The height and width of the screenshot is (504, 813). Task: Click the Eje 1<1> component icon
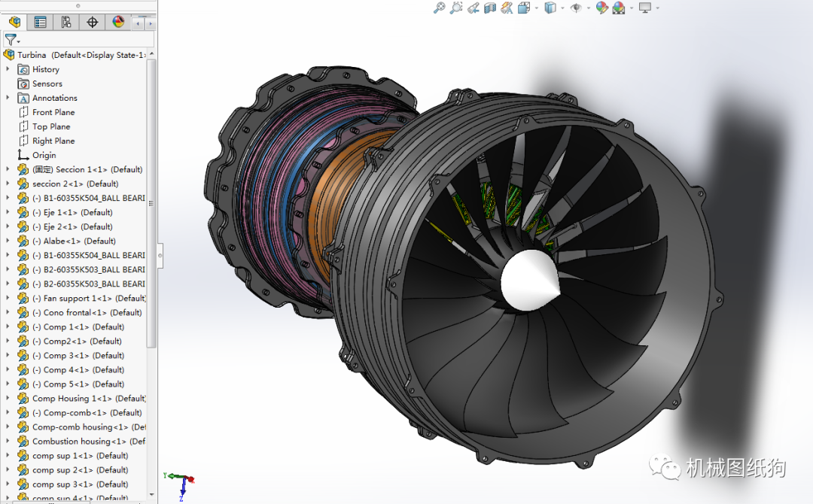point(23,212)
